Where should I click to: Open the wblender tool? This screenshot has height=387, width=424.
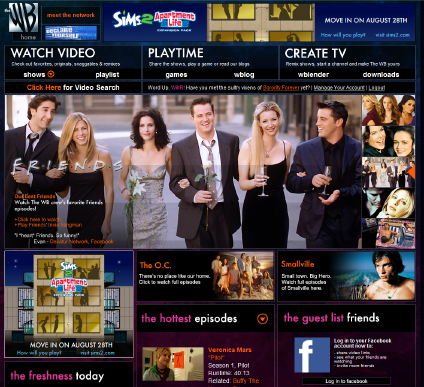tap(313, 75)
